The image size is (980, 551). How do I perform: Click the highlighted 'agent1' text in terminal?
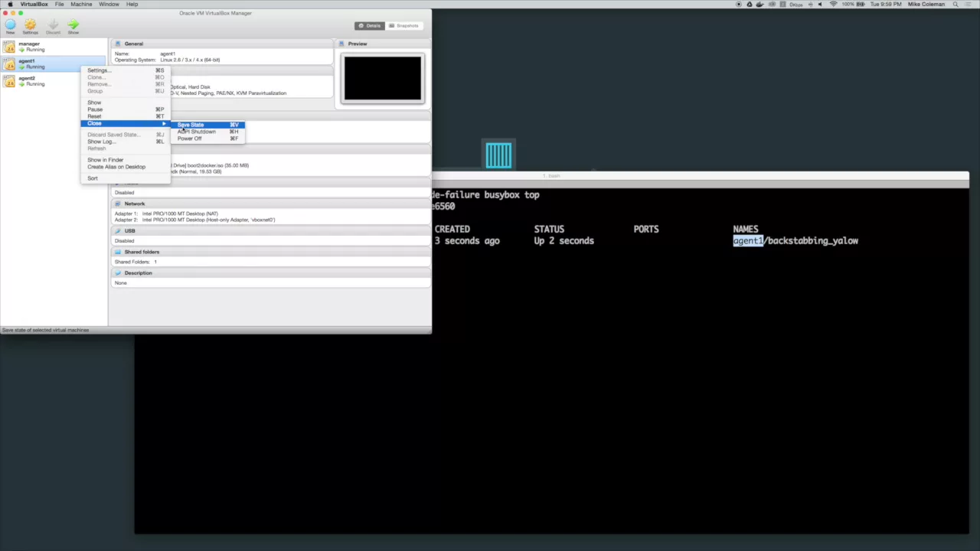coord(748,241)
